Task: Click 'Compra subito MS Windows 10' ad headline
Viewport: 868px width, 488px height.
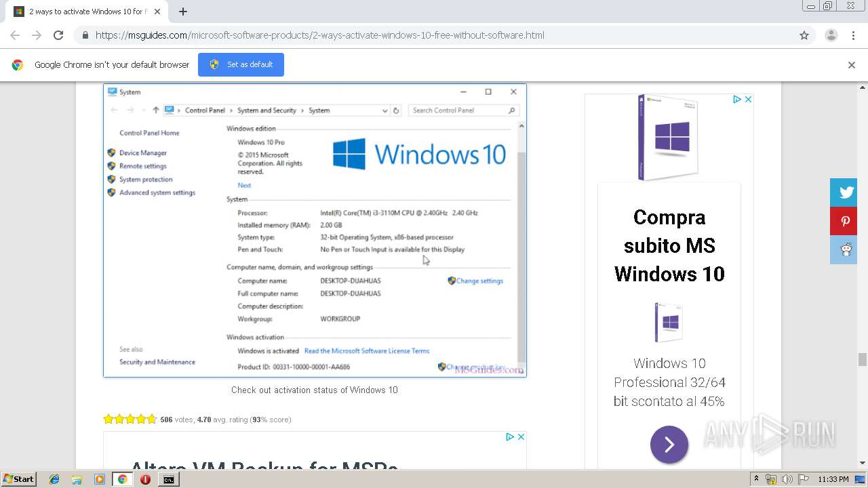Action: (x=669, y=245)
